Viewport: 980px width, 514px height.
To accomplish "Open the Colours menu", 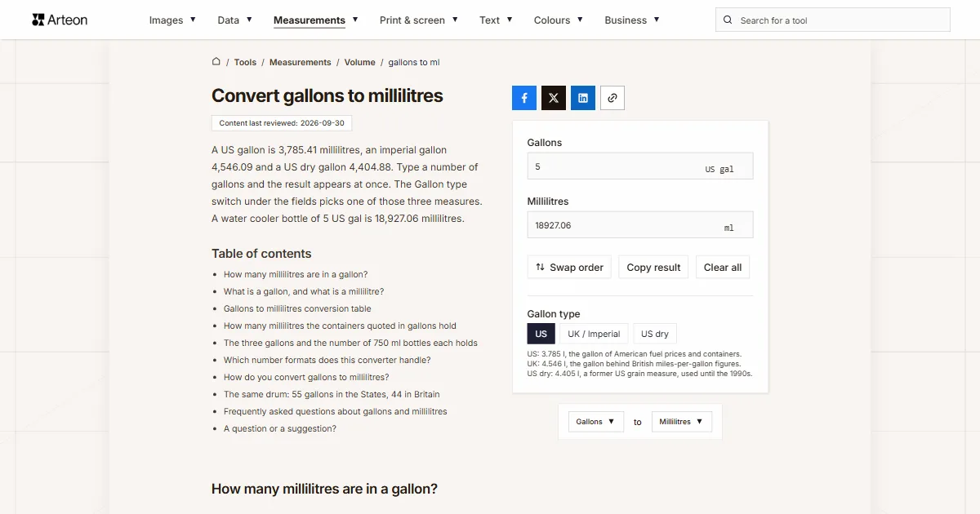I will click(x=559, y=20).
